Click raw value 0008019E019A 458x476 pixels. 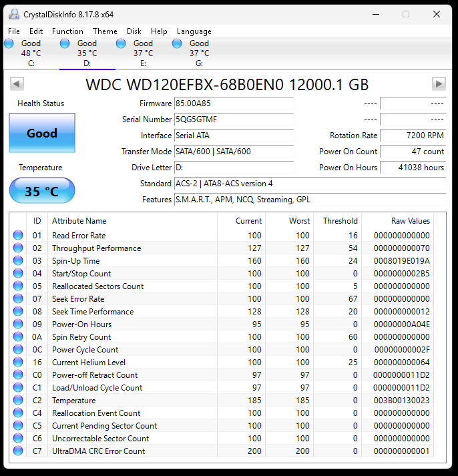point(402,261)
